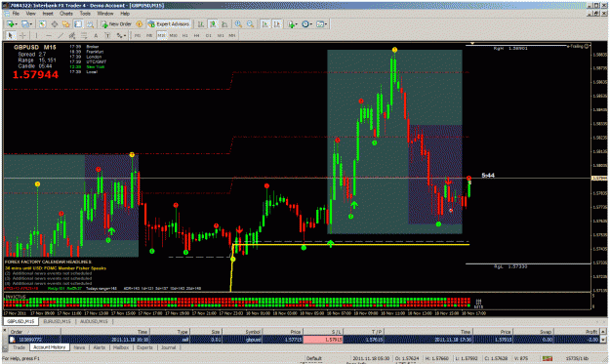Switch to M5 timeframe

149,35
